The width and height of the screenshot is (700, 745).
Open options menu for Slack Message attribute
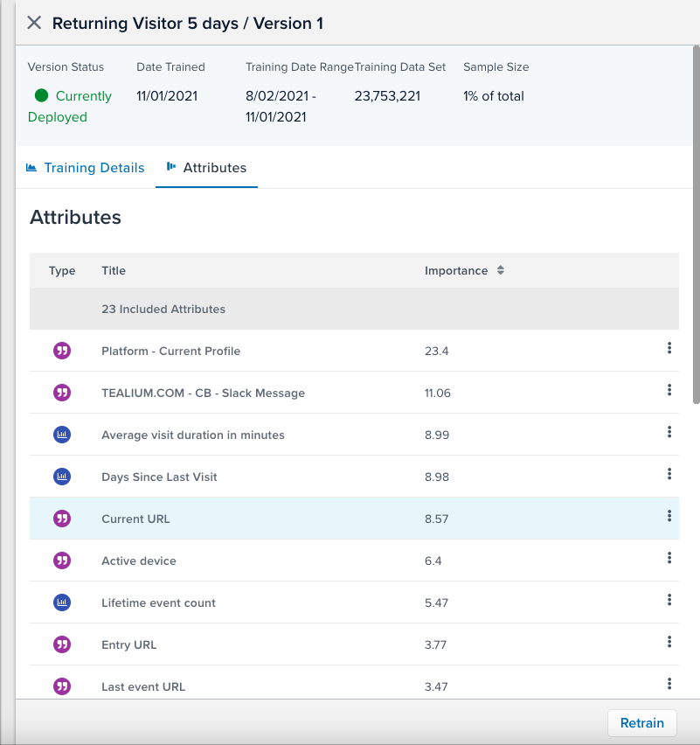point(669,391)
